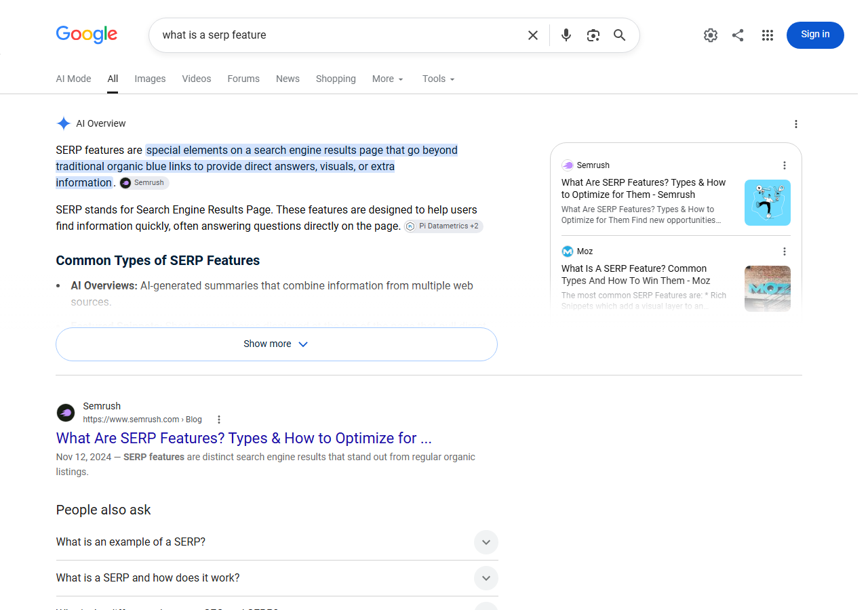Screen dimensions: 868x610
Task: Switch to AI Mode tab
Action: pos(73,79)
